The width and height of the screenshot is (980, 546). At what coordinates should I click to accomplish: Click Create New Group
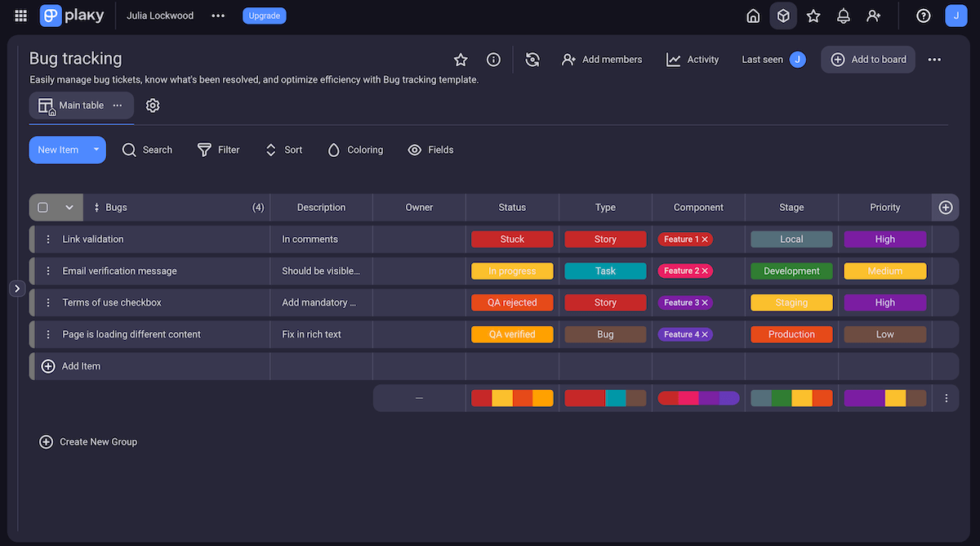(x=88, y=441)
